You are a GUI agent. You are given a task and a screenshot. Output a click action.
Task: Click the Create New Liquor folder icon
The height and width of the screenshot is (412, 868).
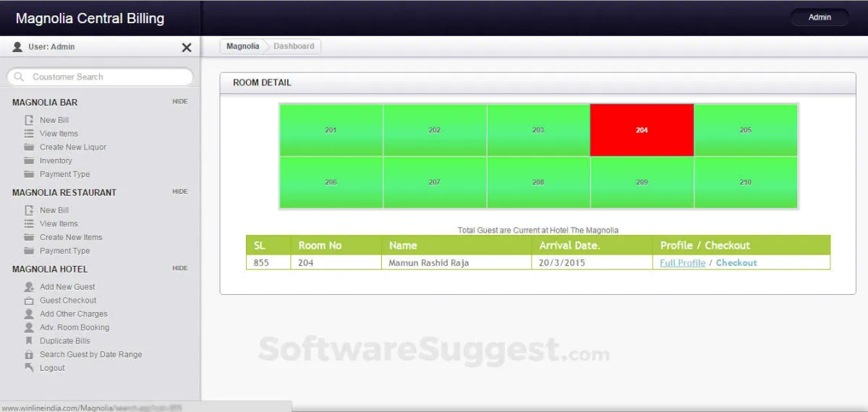tap(29, 147)
